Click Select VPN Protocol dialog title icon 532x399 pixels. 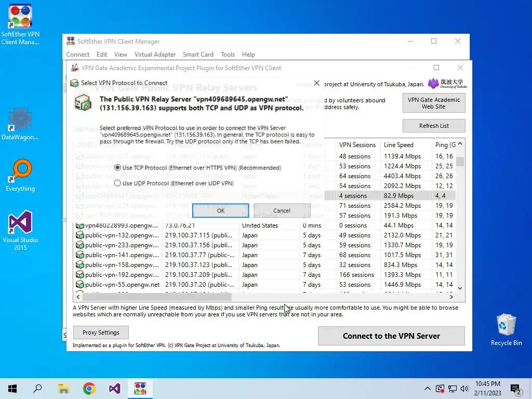pos(74,83)
